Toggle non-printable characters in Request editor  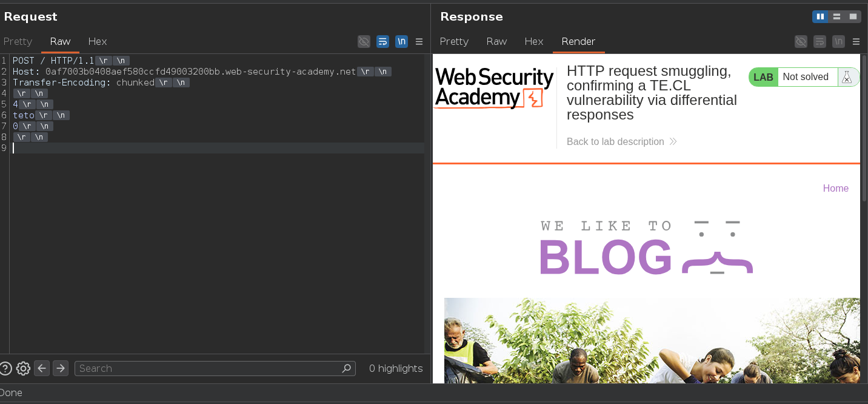(x=401, y=41)
